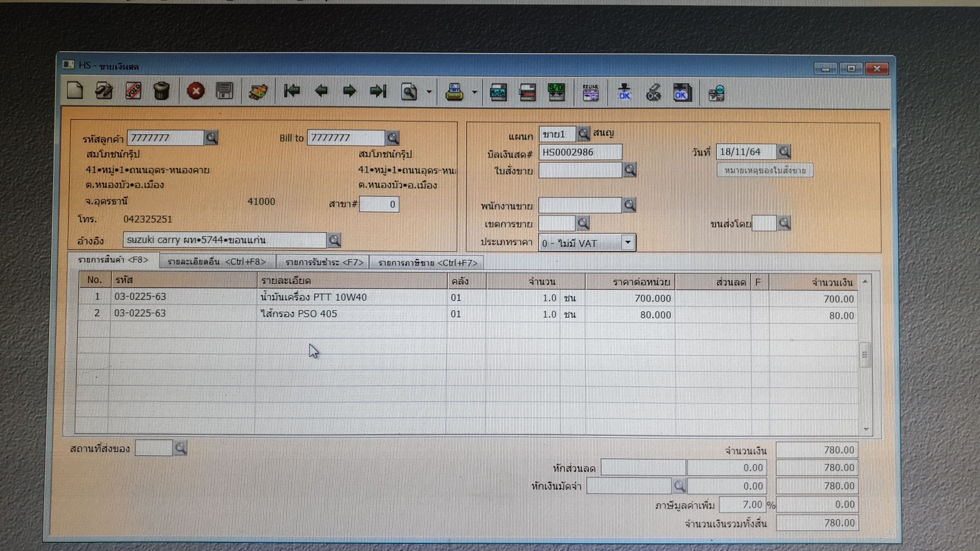
Task: Switch to รายละเอียดอื่น <Ctrl+F8> tab
Action: coord(217,262)
